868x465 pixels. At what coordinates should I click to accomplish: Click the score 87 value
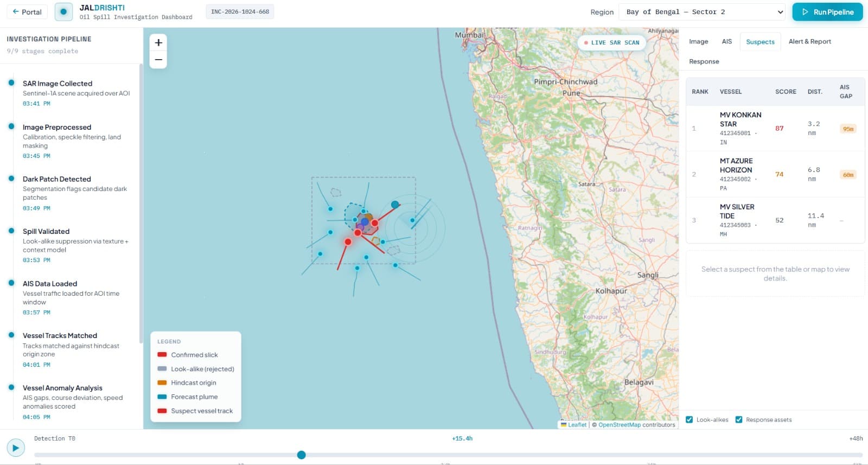click(x=779, y=129)
